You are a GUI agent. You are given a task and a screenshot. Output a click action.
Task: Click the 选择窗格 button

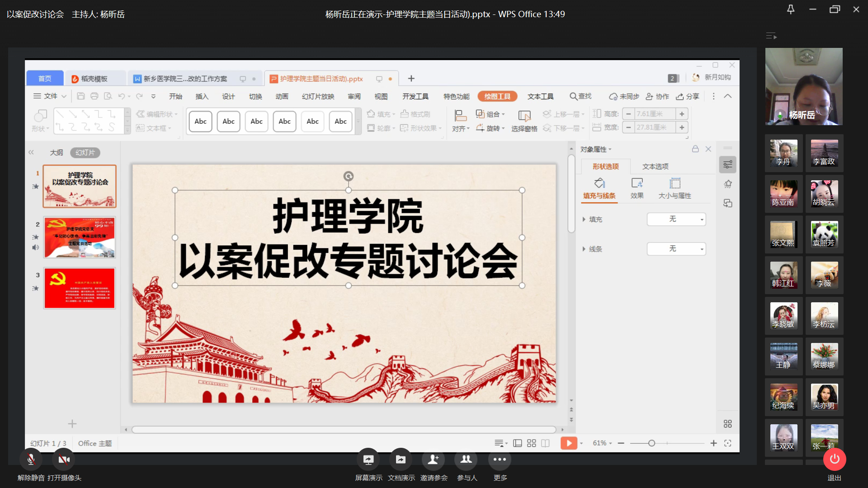point(524,121)
